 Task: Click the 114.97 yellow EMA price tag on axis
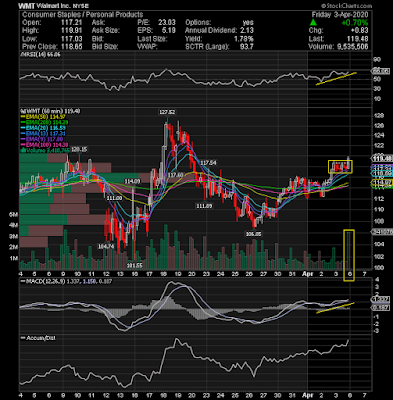click(x=382, y=183)
